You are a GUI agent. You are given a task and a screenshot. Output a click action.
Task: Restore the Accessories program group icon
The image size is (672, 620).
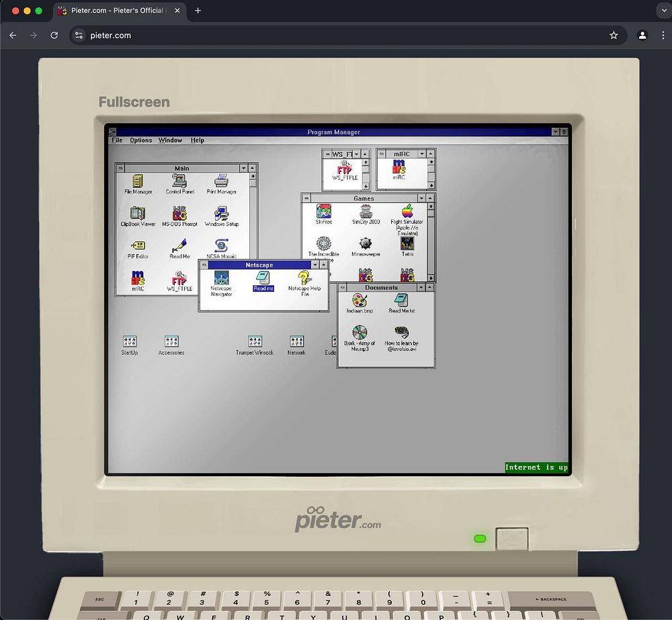[171, 345]
